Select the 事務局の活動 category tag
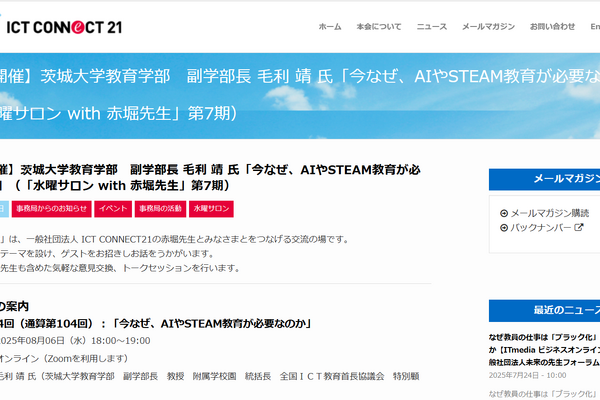Screen dimensions: 600x400 pyautogui.click(x=160, y=209)
